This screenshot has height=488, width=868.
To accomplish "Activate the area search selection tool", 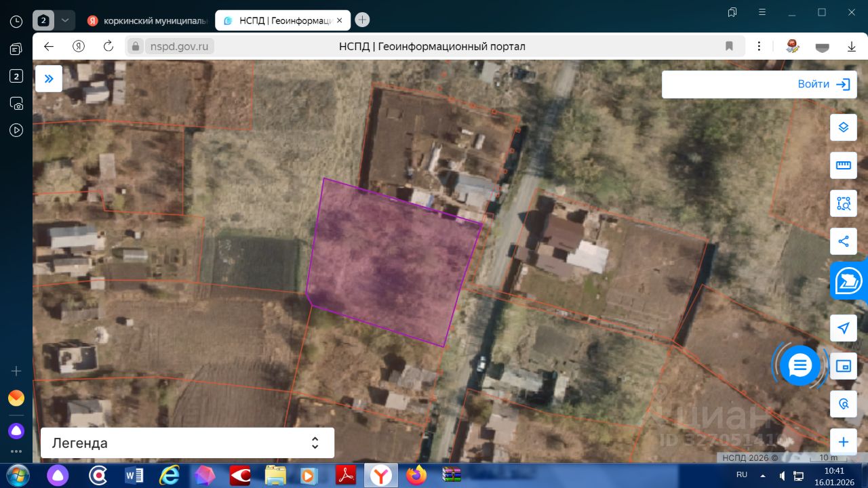I will (x=844, y=203).
